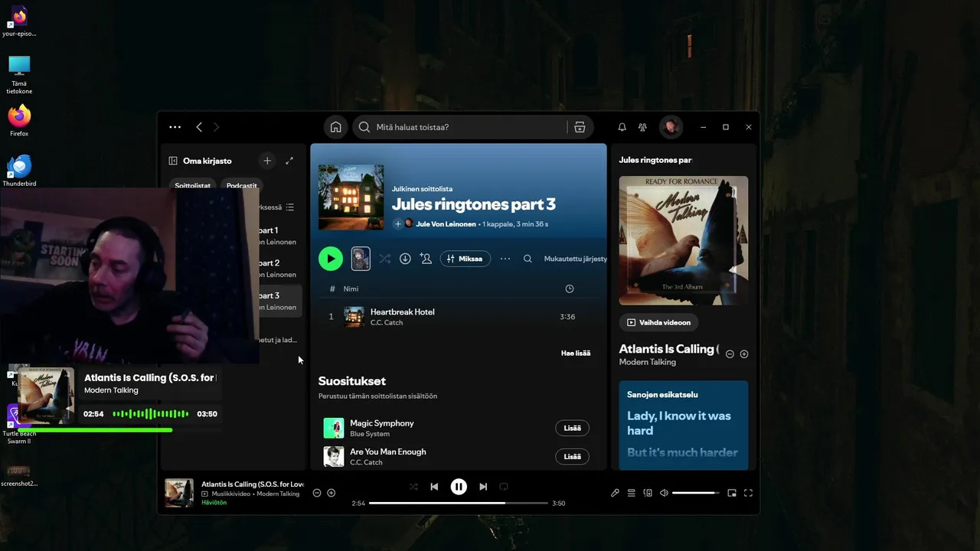The height and width of the screenshot is (551, 980).
Task: Open Sanojen esikatselu lyrics card
Action: pyautogui.click(x=684, y=425)
